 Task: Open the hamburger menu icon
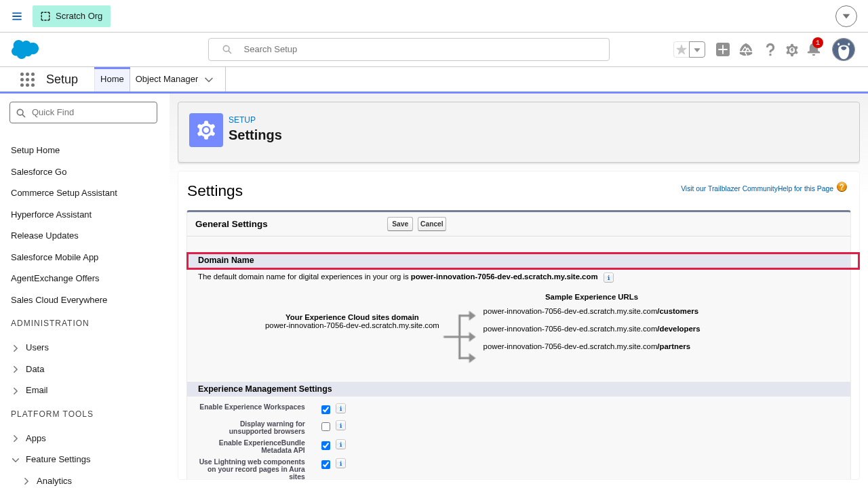[x=17, y=16]
